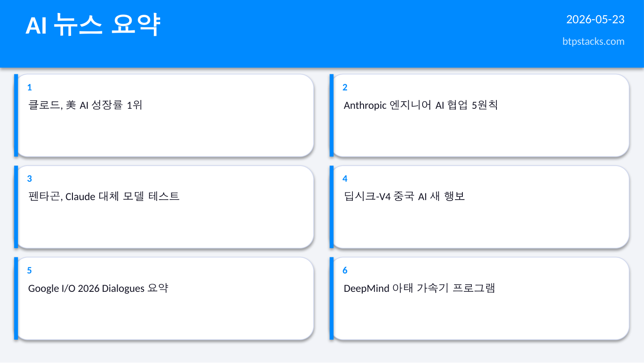Viewport: 644px width, 363px height.
Task: Click the btpstacks.com link in header
Action: (593, 41)
